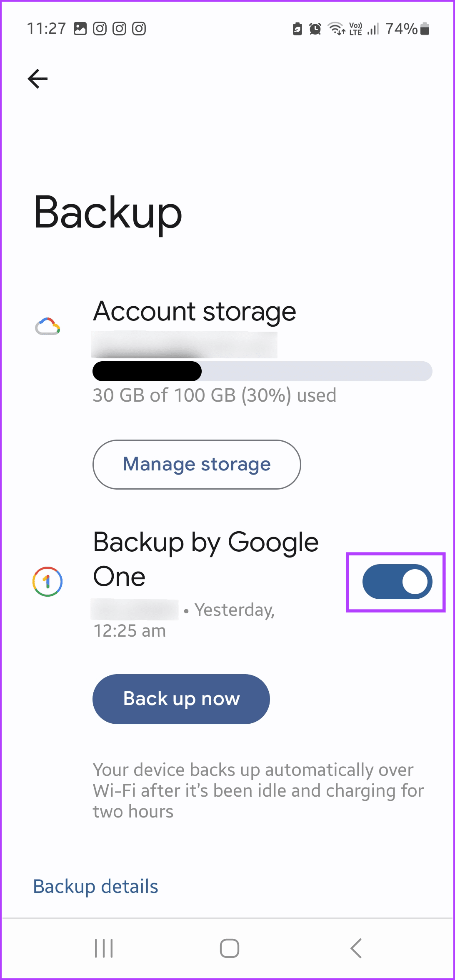The width and height of the screenshot is (455, 980).
Task: Tap the first Instagram notification icon
Action: pyautogui.click(x=100, y=28)
